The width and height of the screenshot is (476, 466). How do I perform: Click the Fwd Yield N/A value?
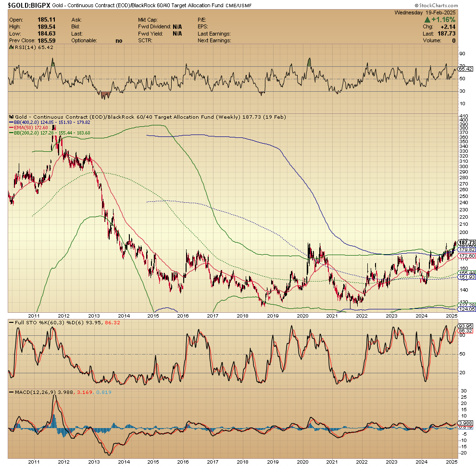[x=177, y=34]
